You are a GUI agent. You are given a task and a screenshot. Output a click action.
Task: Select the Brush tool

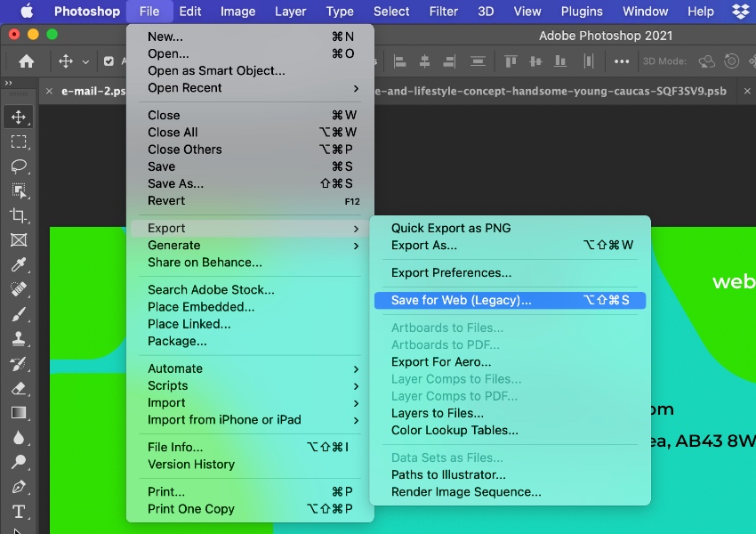(18, 314)
